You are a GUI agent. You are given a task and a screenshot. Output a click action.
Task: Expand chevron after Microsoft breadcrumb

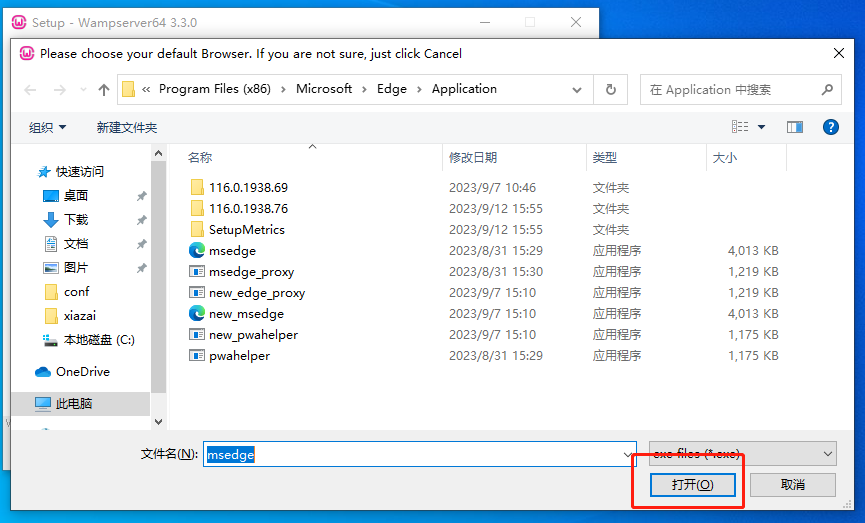(x=364, y=89)
